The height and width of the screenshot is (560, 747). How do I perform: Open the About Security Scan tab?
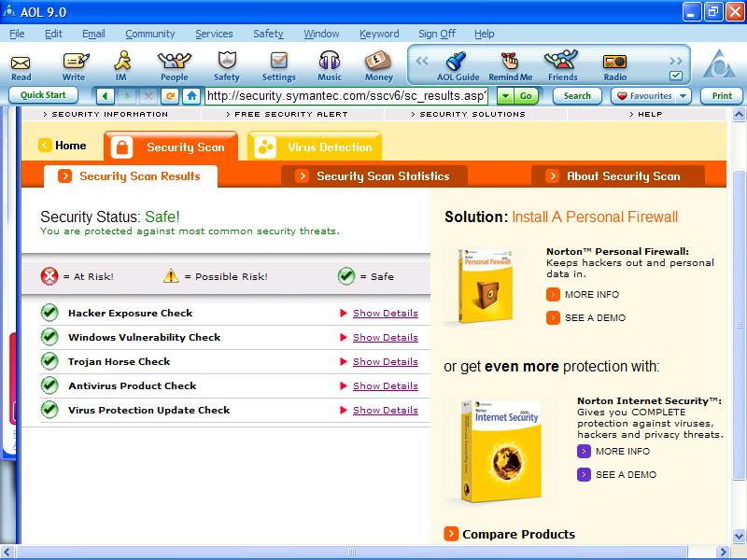coord(618,176)
